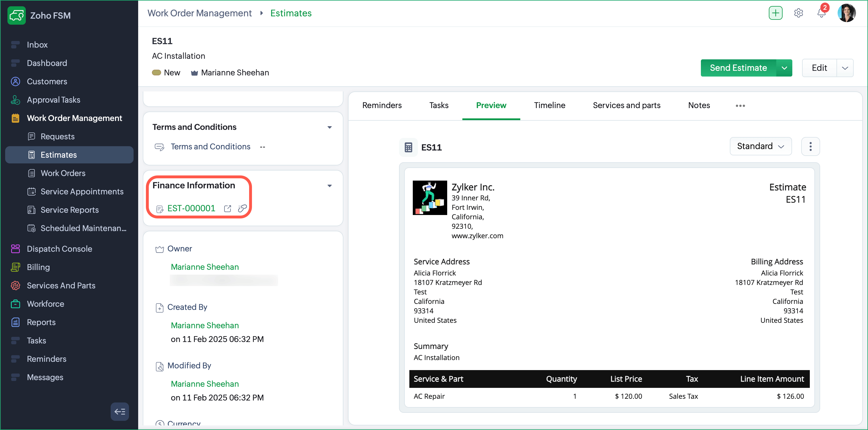
Task: Click the Sales Tax cell
Action: 683,396
